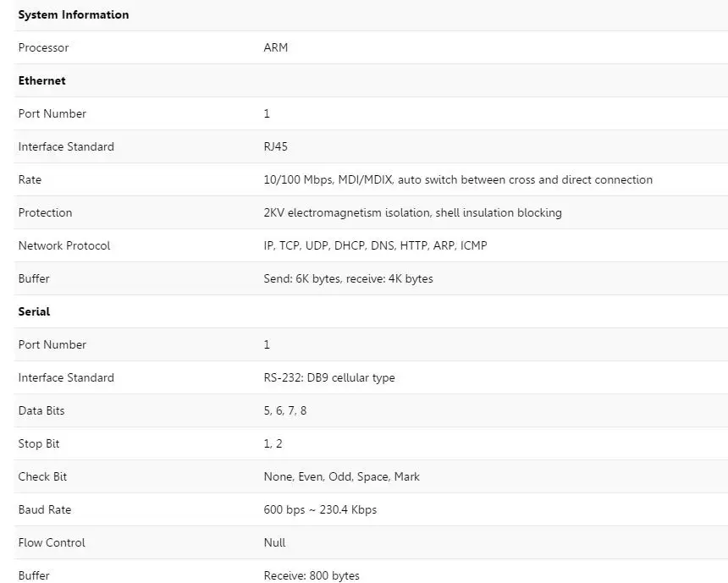Click the Ethernet section header
The height and width of the screenshot is (583, 728).
(x=41, y=80)
